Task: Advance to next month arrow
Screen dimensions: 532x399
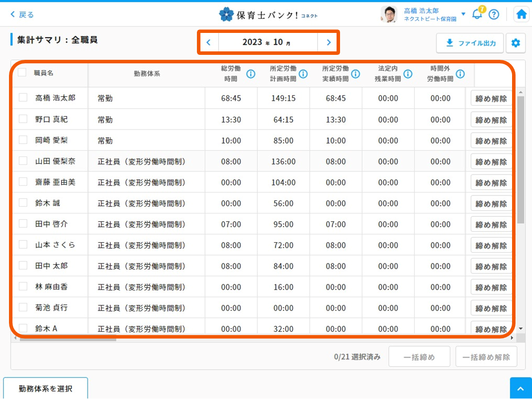Action: point(329,42)
